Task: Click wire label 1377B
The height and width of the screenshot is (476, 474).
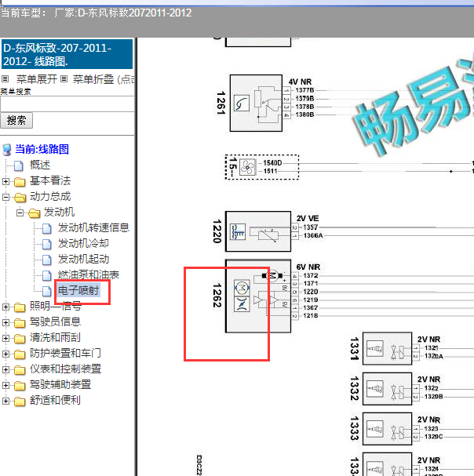Action: [304, 90]
